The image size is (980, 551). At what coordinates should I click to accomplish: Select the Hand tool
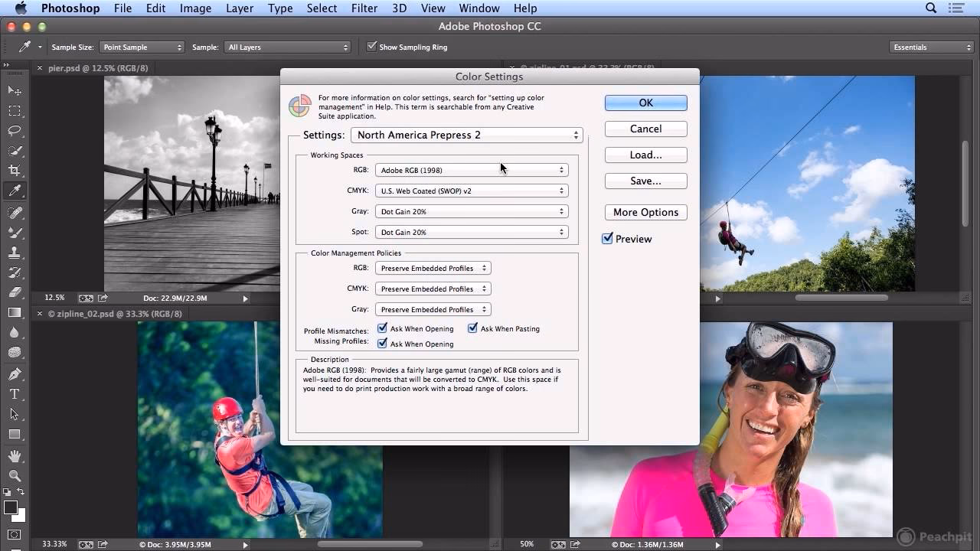pyautogui.click(x=14, y=455)
